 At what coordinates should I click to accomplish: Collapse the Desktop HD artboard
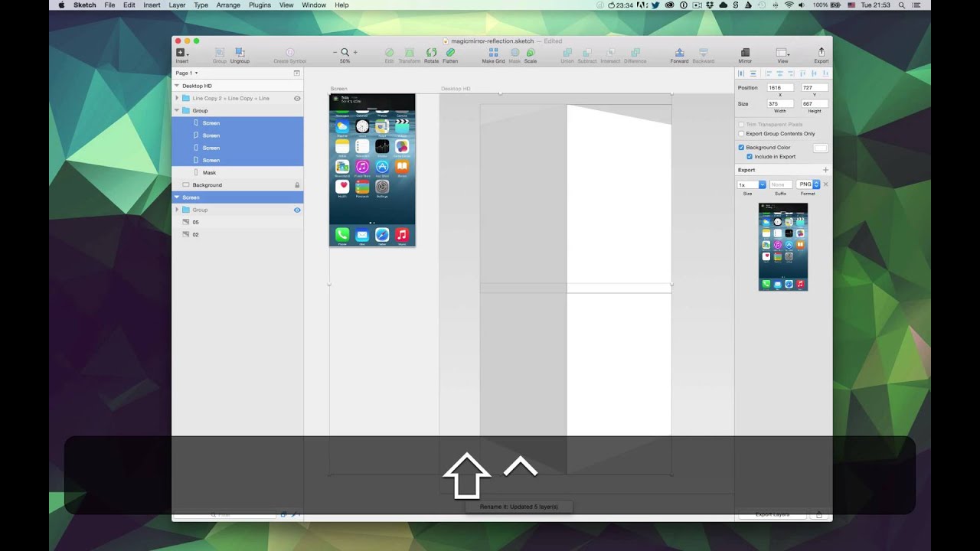pos(177,86)
